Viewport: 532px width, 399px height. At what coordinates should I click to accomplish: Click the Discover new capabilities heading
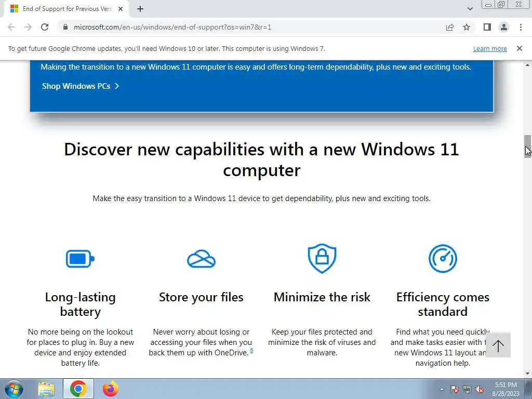pyautogui.click(x=261, y=159)
